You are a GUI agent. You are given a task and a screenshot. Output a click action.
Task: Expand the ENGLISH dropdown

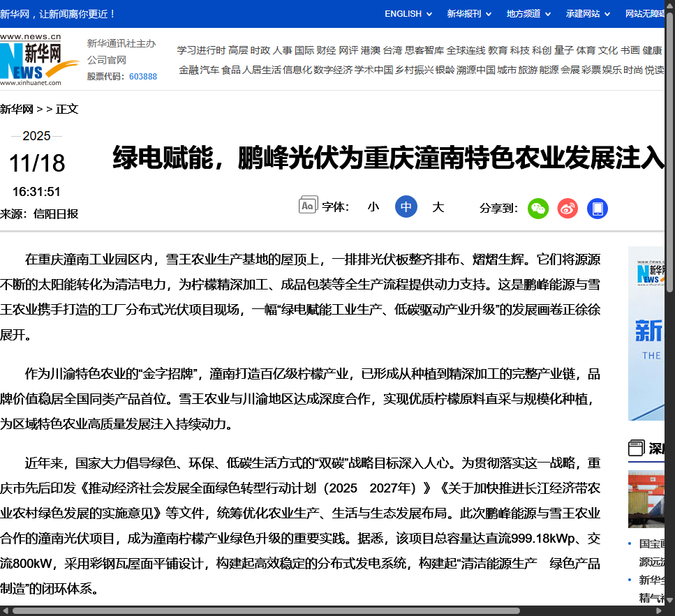[x=408, y=14]
